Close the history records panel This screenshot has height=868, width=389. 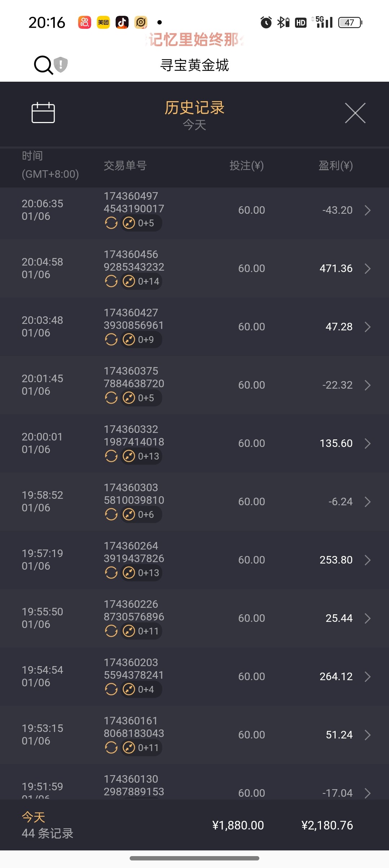[x=355, y=113]
